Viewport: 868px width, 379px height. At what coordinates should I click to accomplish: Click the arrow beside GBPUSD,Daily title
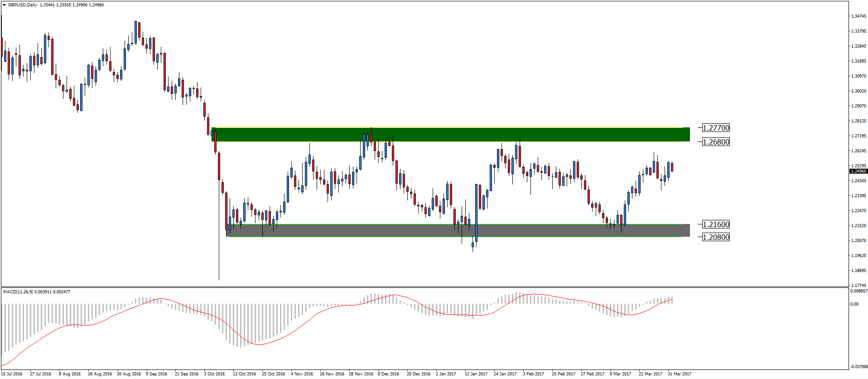tap(5, 5)
